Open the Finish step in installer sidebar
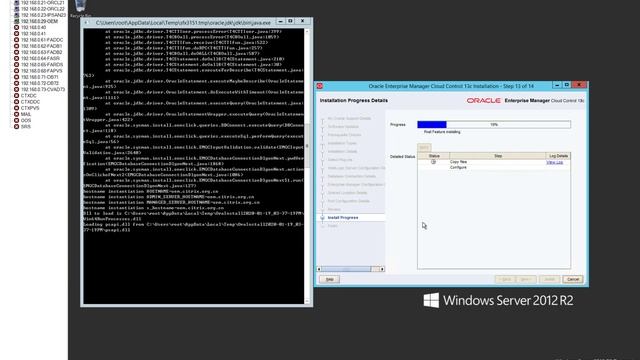Image resolution: width=640 pixels, height=360 pixels. coord(333,226)
